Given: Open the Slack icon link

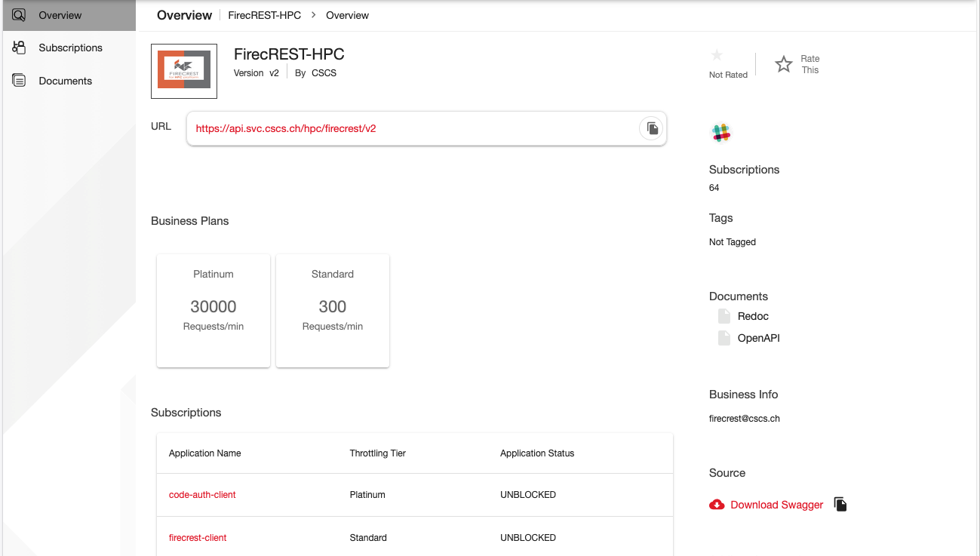Looking at the screenshot, I should click(x=721, y=133).
